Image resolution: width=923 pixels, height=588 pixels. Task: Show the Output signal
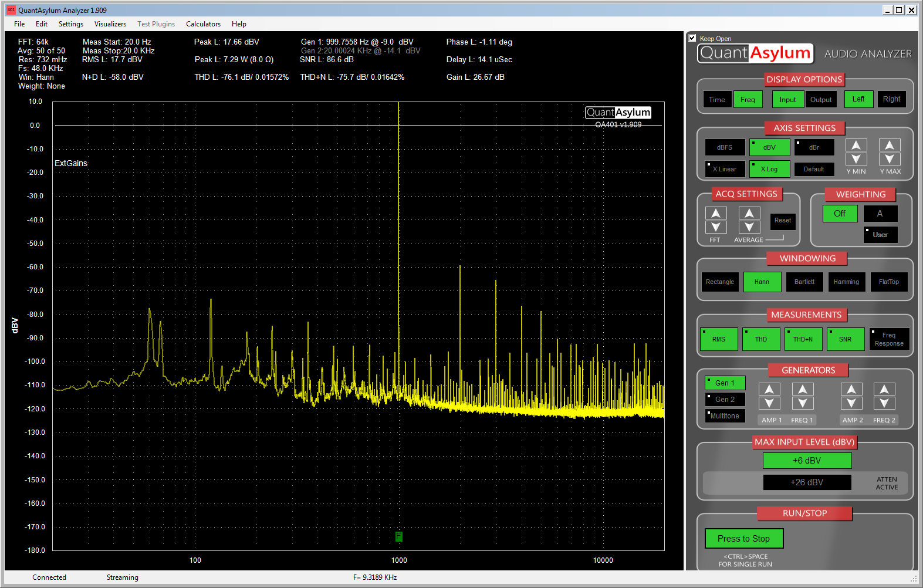(x=821, y=100)
